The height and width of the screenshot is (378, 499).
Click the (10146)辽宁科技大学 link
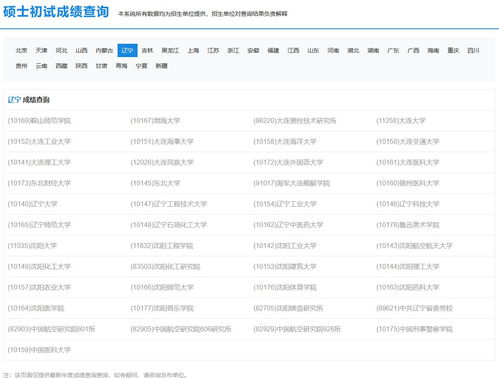(408, 204)
